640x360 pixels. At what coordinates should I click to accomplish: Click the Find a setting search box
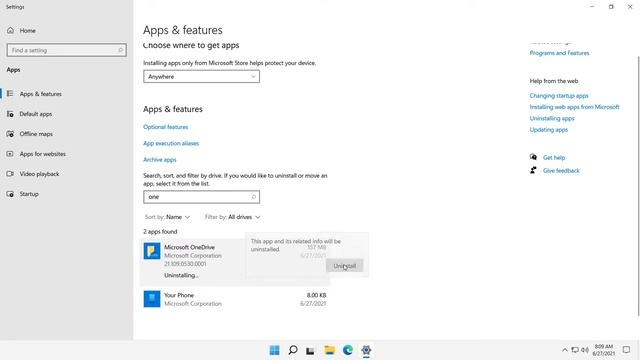coord(67,50)
